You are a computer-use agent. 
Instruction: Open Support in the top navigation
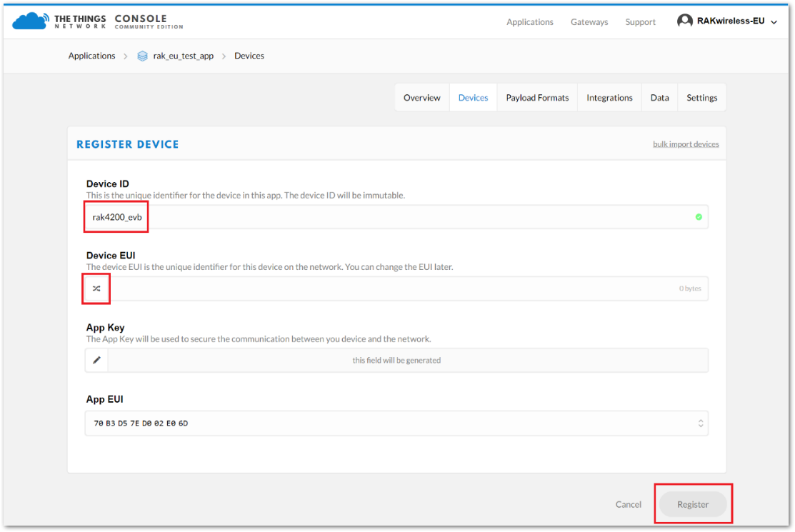pos(640,22)
